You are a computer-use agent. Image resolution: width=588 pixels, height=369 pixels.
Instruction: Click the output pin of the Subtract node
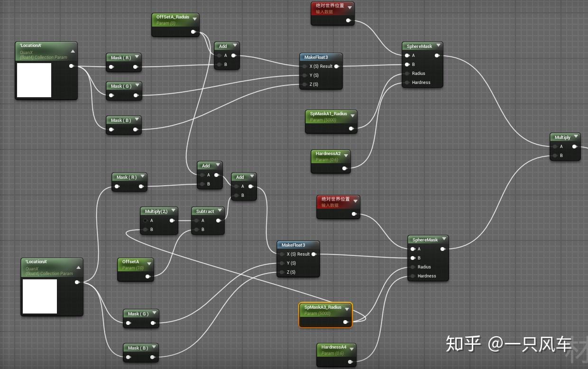[x=219, y=220]
